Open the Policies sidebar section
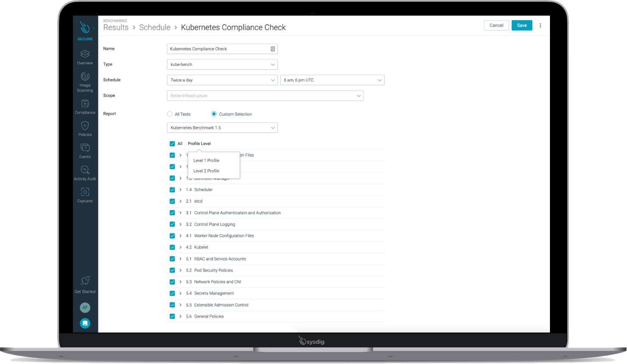 click(85, 129)
